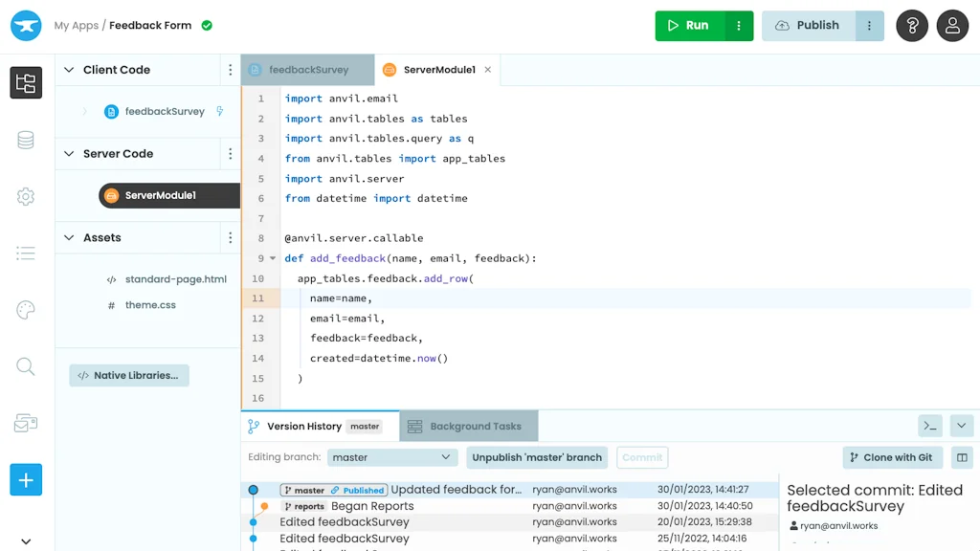The image size is (980, 551).
Task: Fold the add_feedback function at line 9
Action: pos(273,258)
